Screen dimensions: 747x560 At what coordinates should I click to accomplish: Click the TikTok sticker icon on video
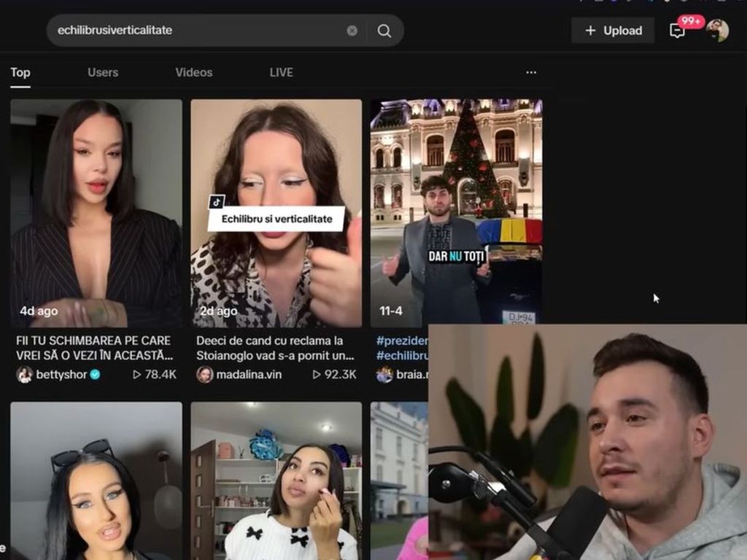click(216, 202)
